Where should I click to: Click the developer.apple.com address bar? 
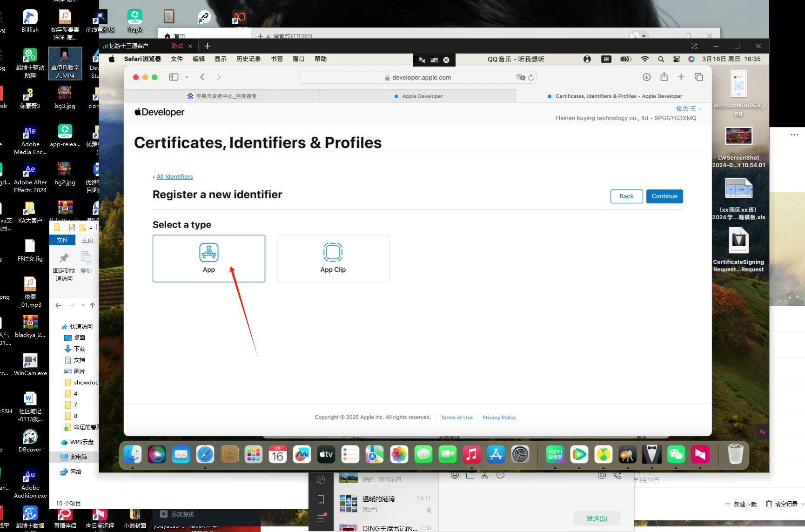click(418, 77)
